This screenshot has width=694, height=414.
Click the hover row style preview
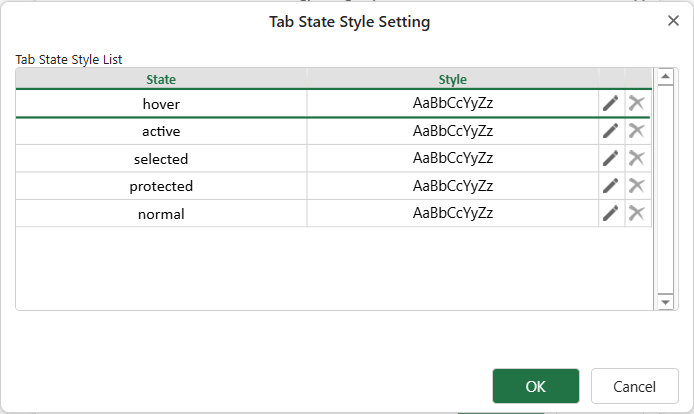[x=452, y=104]
